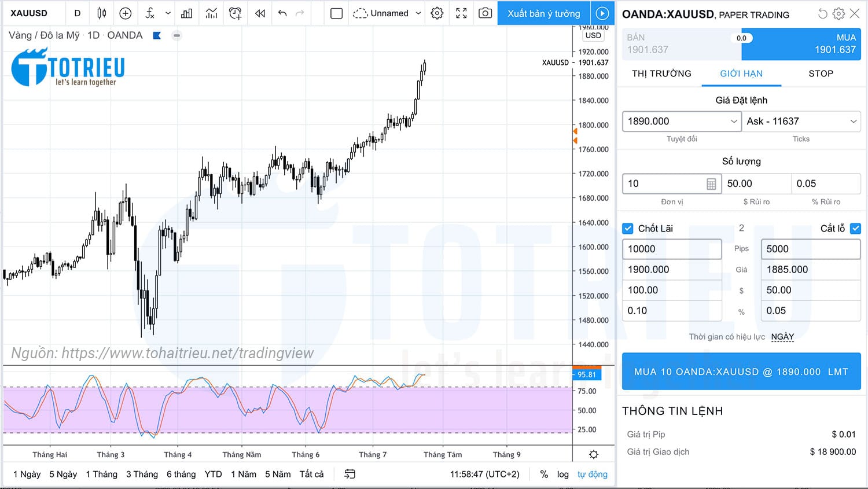Change the D timeframe interval
868x489 pixels.
pos(78,13)
